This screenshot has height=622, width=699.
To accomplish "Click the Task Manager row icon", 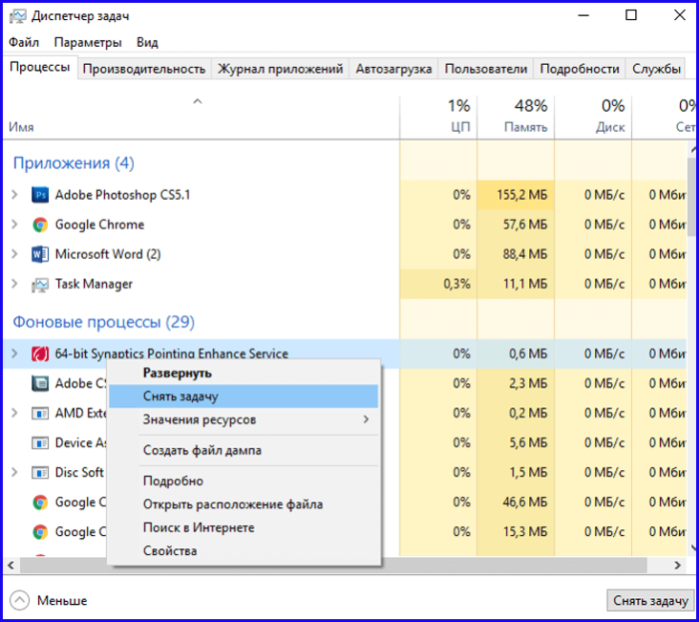I will (x=40, y=284).
